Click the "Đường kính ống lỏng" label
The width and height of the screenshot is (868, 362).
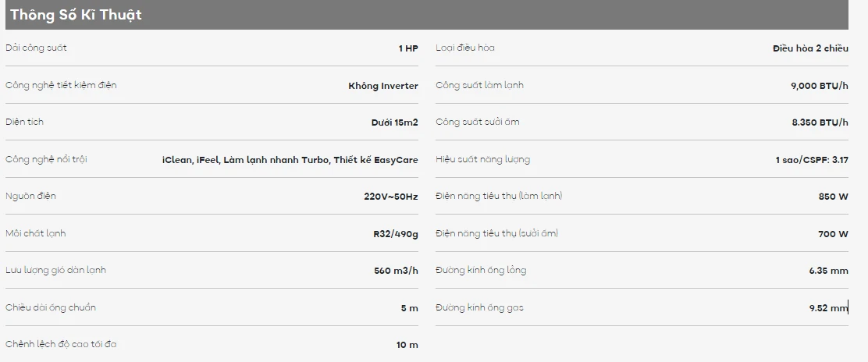(481, 270)
